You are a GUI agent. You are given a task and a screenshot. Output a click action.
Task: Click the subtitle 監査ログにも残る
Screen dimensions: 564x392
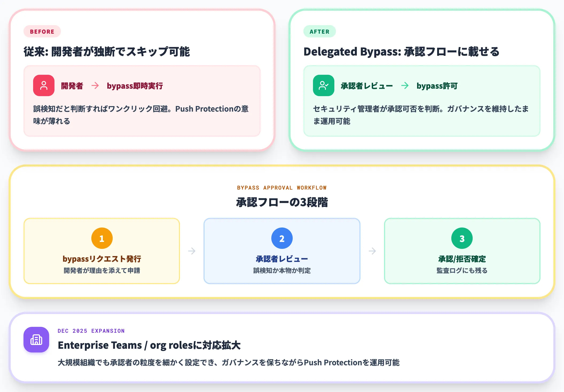point(462,271)
